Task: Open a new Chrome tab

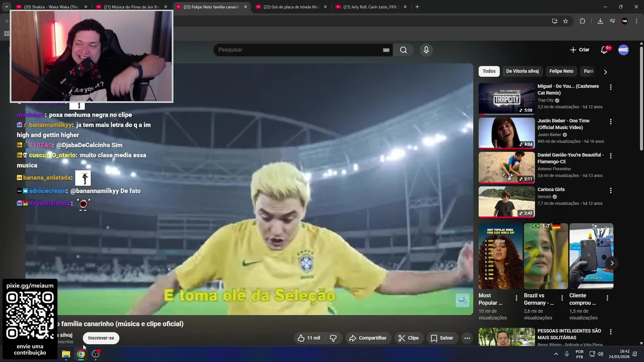Action: 417,7
